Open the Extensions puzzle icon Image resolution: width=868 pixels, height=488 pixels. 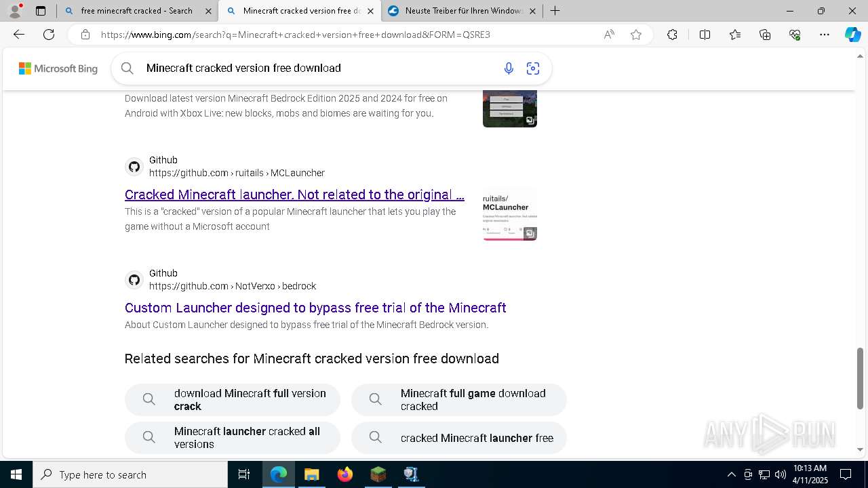click(672, 35)
